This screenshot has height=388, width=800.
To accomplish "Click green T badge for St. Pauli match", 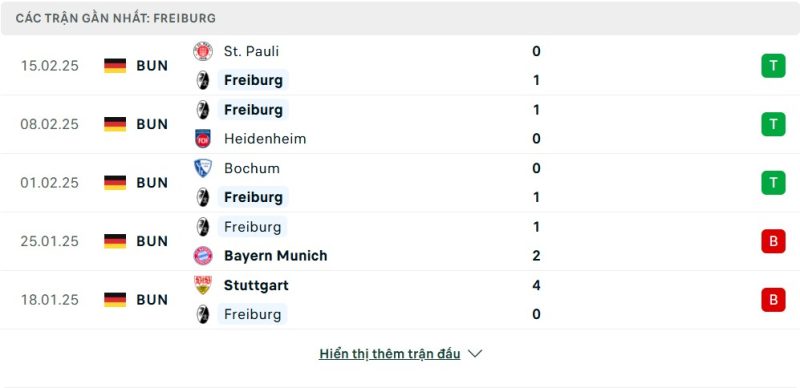I will [x=773, y=66].
